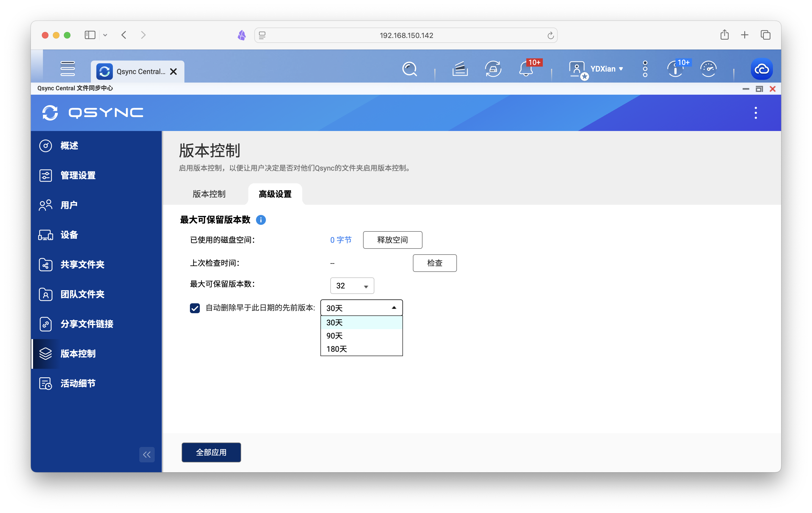Screen dimensions: 812x513
Task: Open the background tasks stack icon
Action: tap(460, 69)
